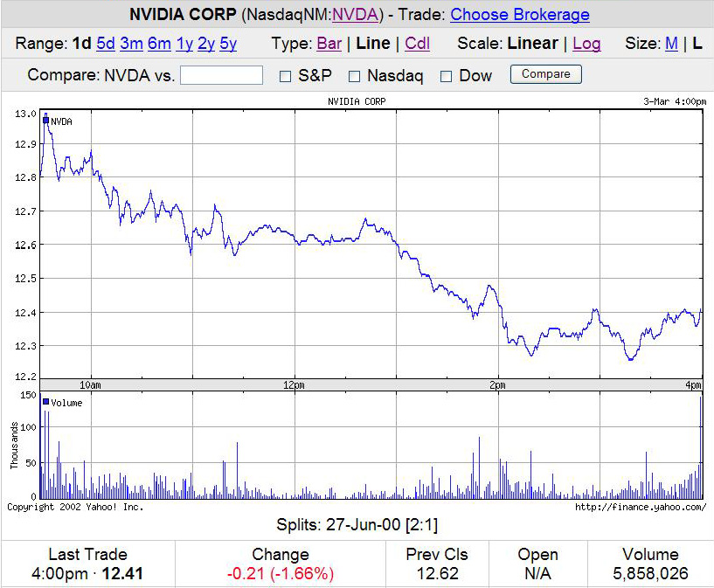
Task: Click the Change value -0.21 (-1.66%)
Action: coord(280,573)
